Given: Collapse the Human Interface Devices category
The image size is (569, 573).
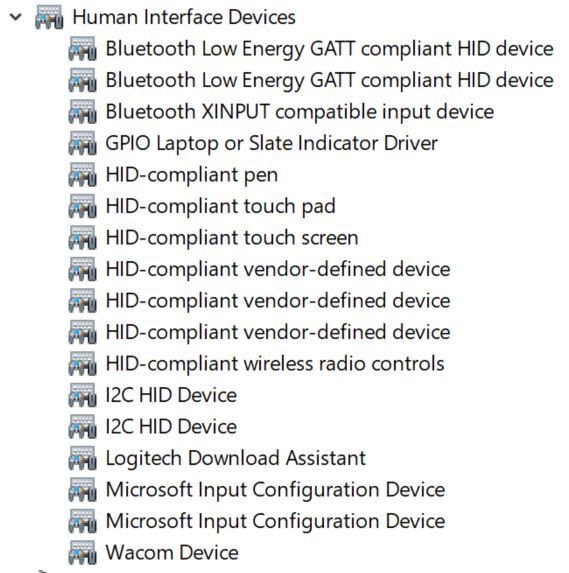Looking at the screenshot, I should click(16, 17).
